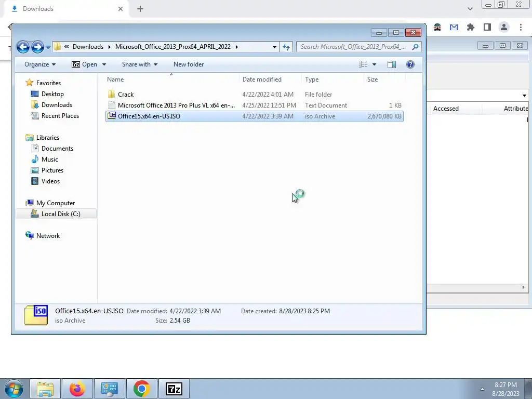Select Microsoft_Office_2013_Prox64_APRIL_2022 breadcrumb segment
This screenshot has width=532, height=399.
(172, 47)
